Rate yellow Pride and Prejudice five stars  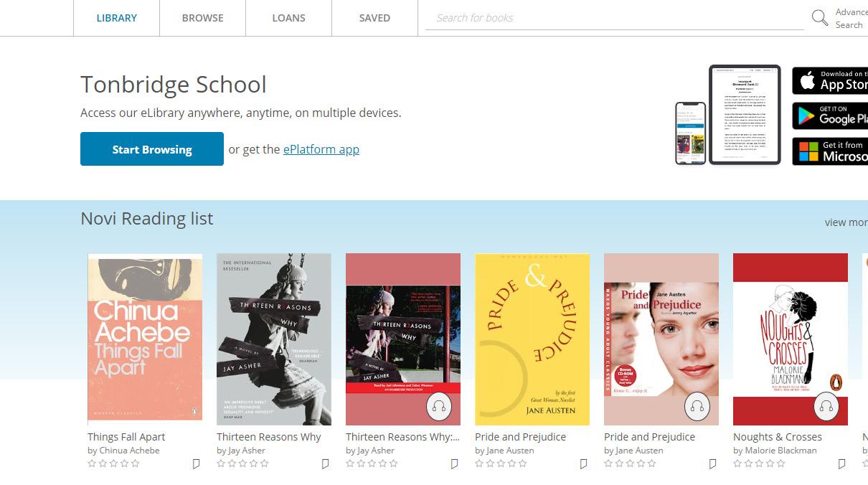coord(522,463)
